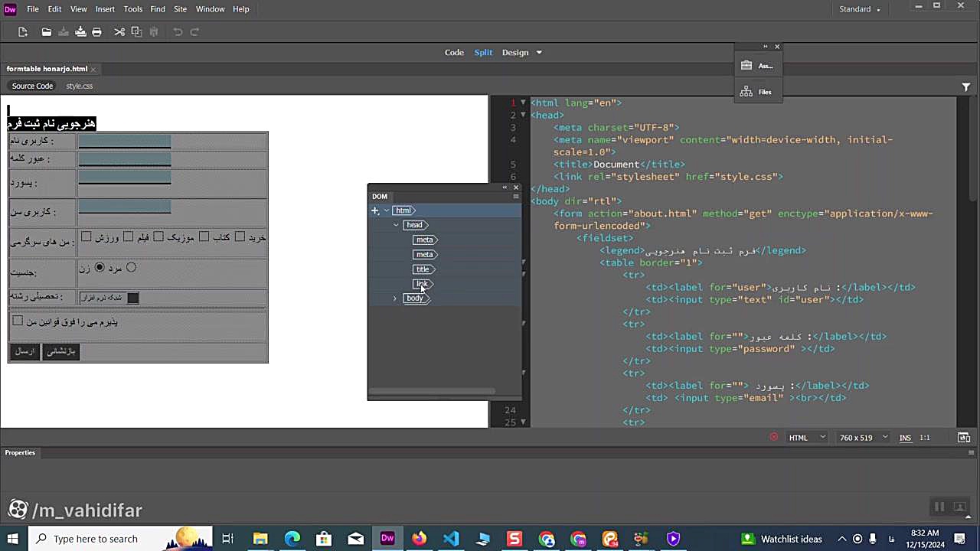Collapse the head node in DOM panel
The width and height of the screenshot is (980, 551).
pyautogui.click(x=396, y=225)
